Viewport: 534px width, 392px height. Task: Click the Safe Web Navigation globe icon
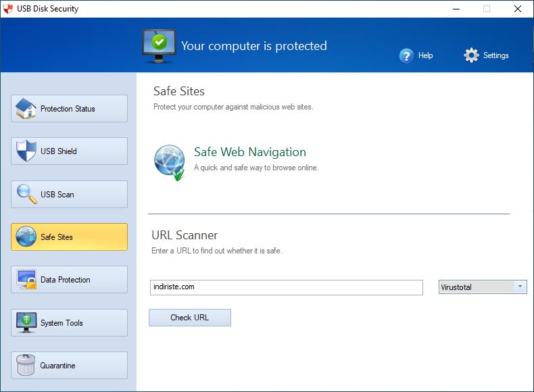tap(170, 162)
